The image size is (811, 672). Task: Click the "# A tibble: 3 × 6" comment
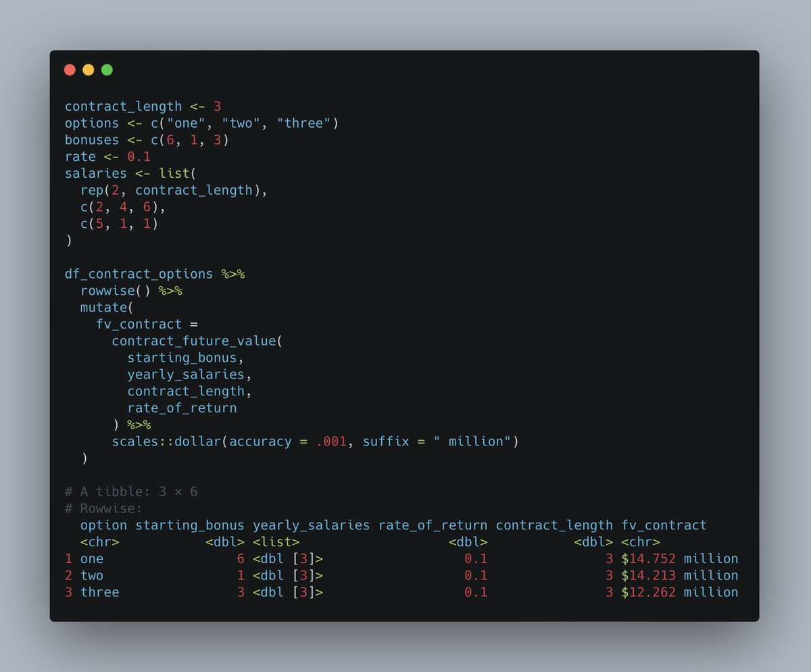[131, 491]
